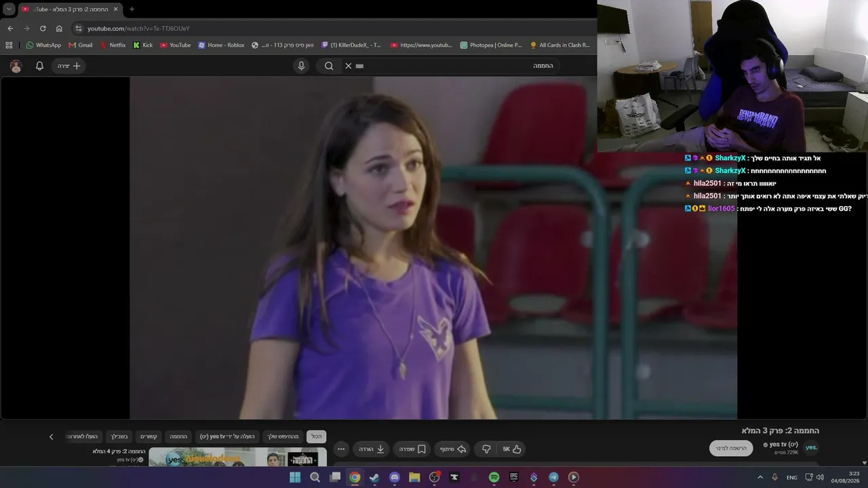Open the Netflix bookmark
The width and height of the screenshot is (868, 488).
click(x=113, y=45)
